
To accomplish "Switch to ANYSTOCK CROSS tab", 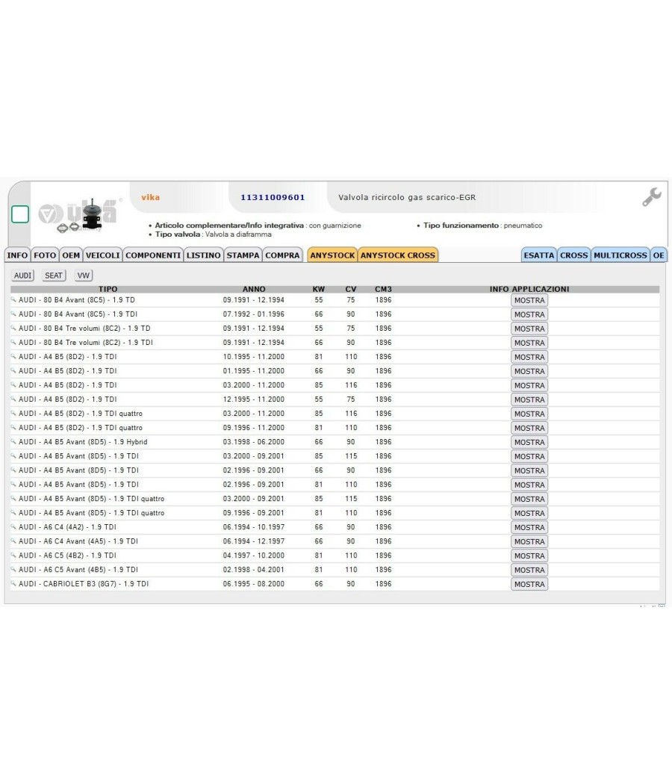I will (x=398, y=255).
